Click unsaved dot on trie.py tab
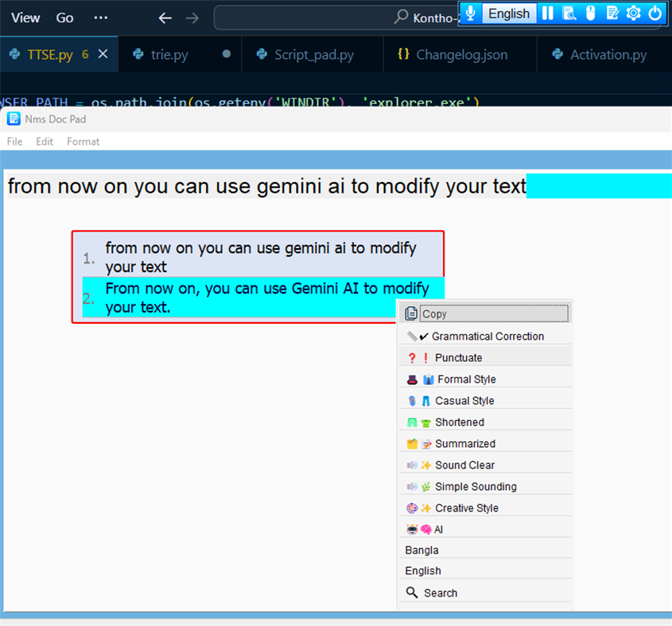Screen dimensions: 672x626 coord(227,54)
